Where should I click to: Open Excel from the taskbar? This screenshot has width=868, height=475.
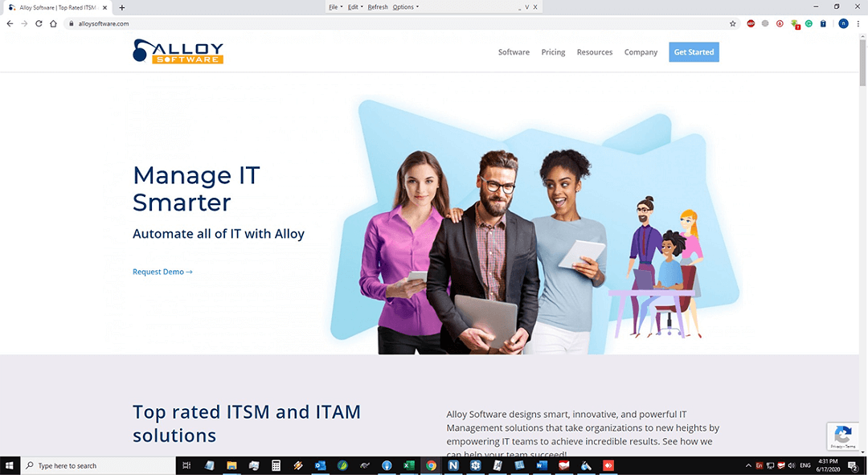pos(408,465)
